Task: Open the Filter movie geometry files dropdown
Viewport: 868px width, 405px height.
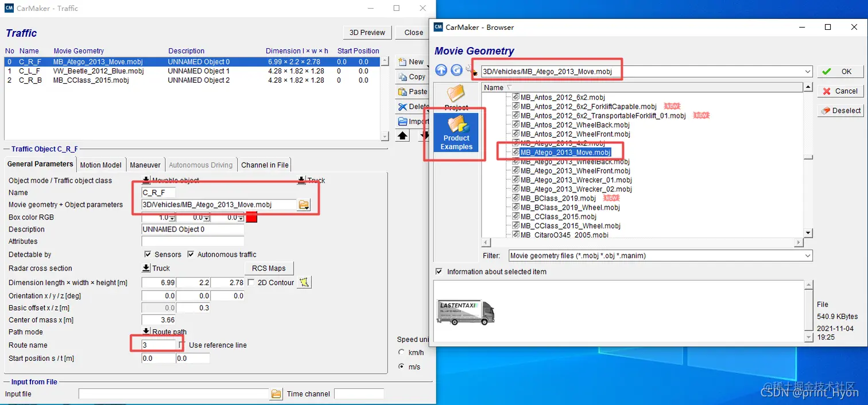Action: tap(808, 256)
